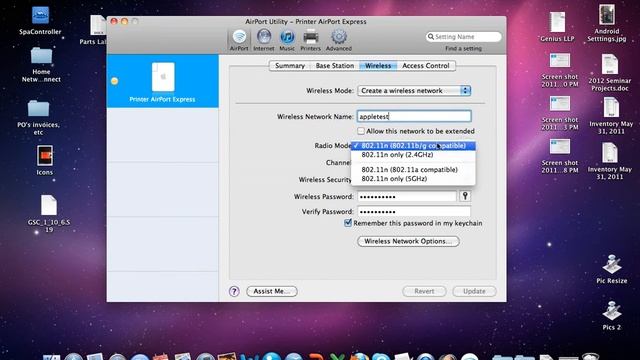Switch to the Base Station tab
Screen dimensions: 640x360
pyautogui.click(x=335, y=66)
